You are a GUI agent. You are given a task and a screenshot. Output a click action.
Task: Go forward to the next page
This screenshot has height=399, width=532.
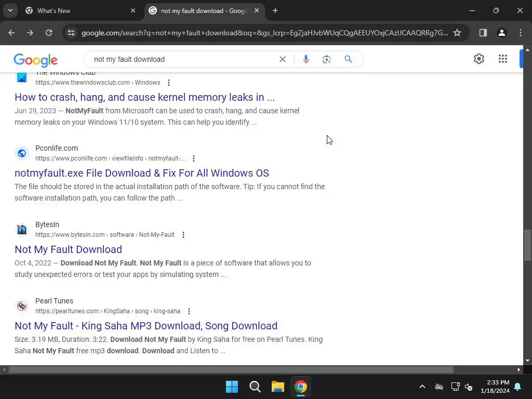coord(30,33)
